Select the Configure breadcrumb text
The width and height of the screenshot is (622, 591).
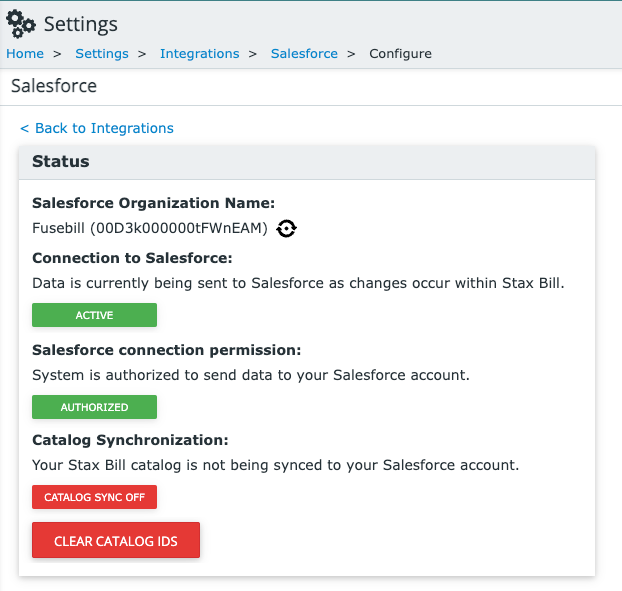coord(400,54)
